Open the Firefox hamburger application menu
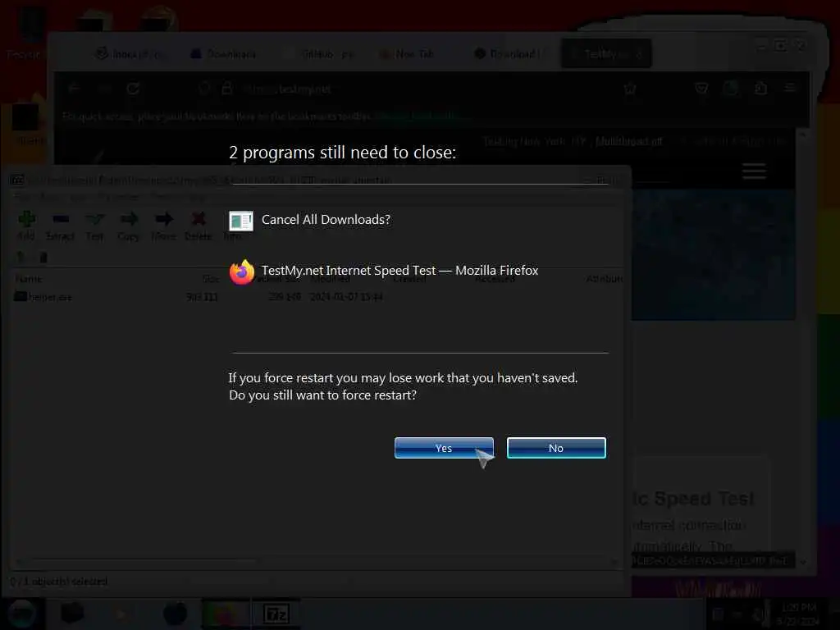This screenshot has width=840, height=630. (x=790, y=89)
